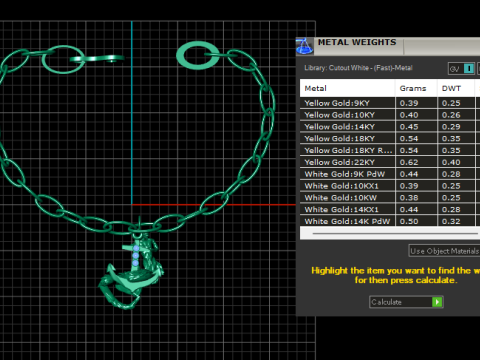Select the Yellow Gold:10KY row

(x=390, y=115)
